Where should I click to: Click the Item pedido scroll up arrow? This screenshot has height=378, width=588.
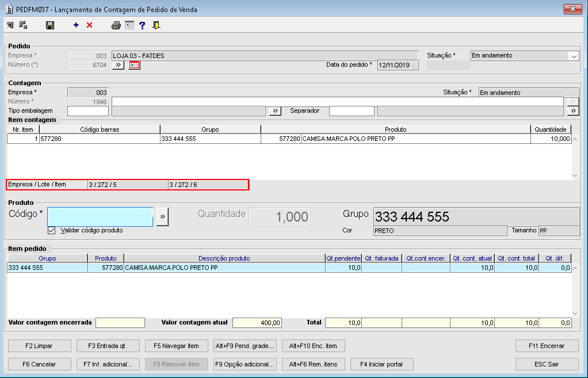tap(575, 268)
